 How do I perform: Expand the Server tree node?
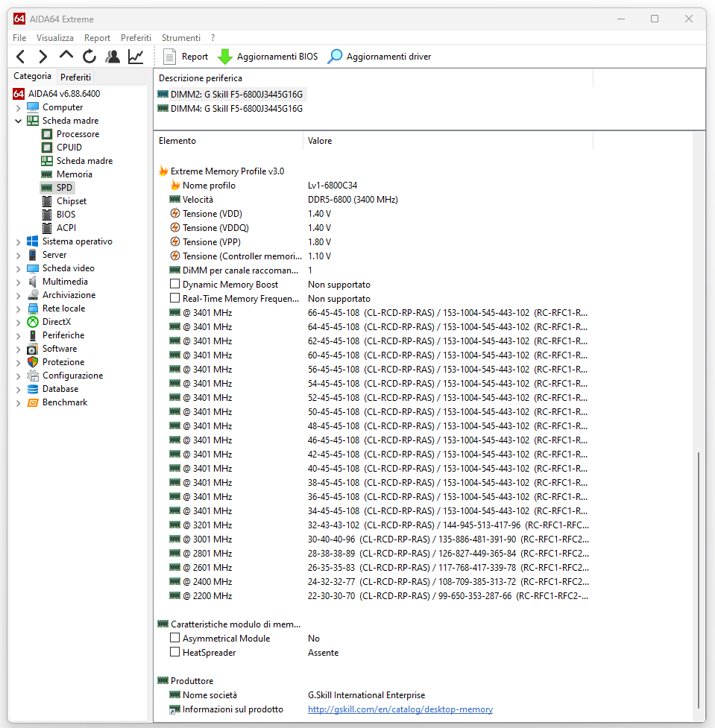[x=18, y=256]
